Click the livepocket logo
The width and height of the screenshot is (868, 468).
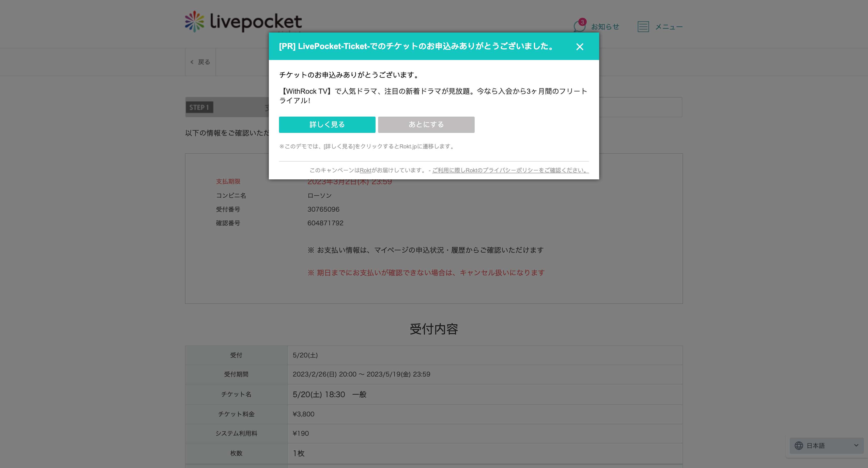[x=243, y=22]
